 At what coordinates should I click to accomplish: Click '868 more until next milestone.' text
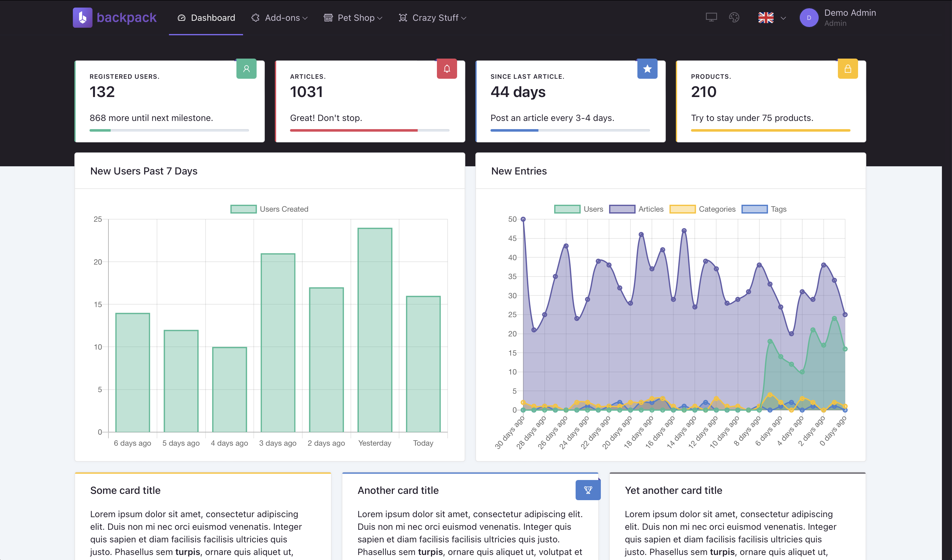pyautogui.click(x=152, y=118)
